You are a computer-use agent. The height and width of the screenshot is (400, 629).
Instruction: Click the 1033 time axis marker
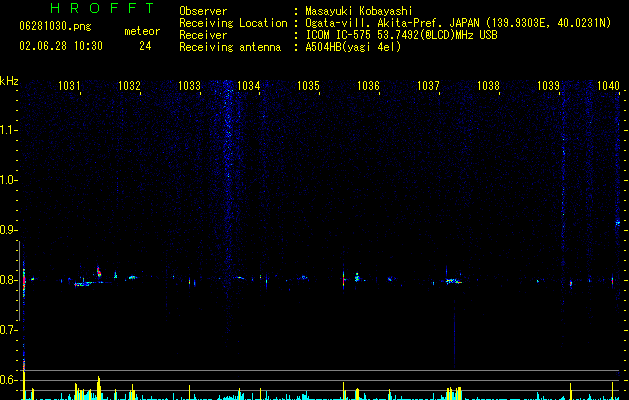(x=189, y=86)
